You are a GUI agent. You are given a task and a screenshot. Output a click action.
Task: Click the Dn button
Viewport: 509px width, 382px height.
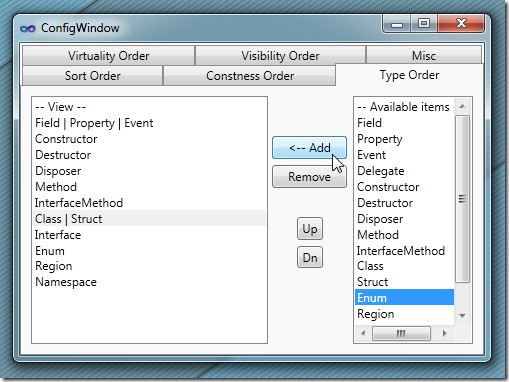310,257
